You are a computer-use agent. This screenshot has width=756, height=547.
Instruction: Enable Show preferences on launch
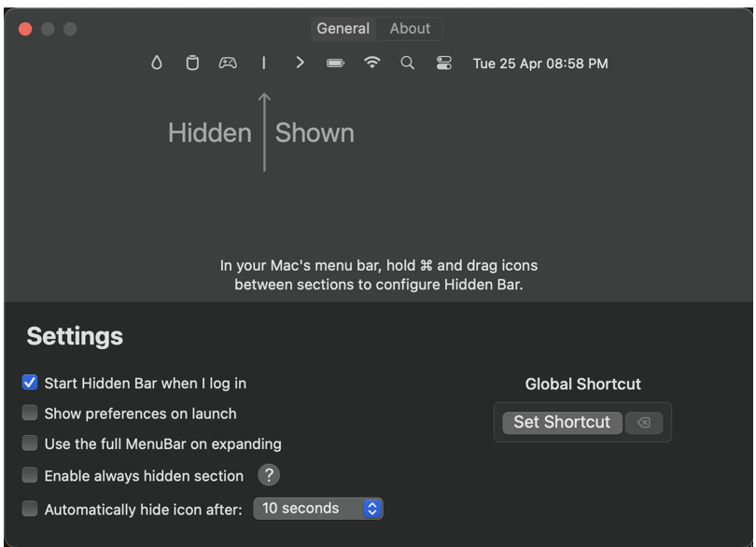pyautogui.click(x=30, y=413)
